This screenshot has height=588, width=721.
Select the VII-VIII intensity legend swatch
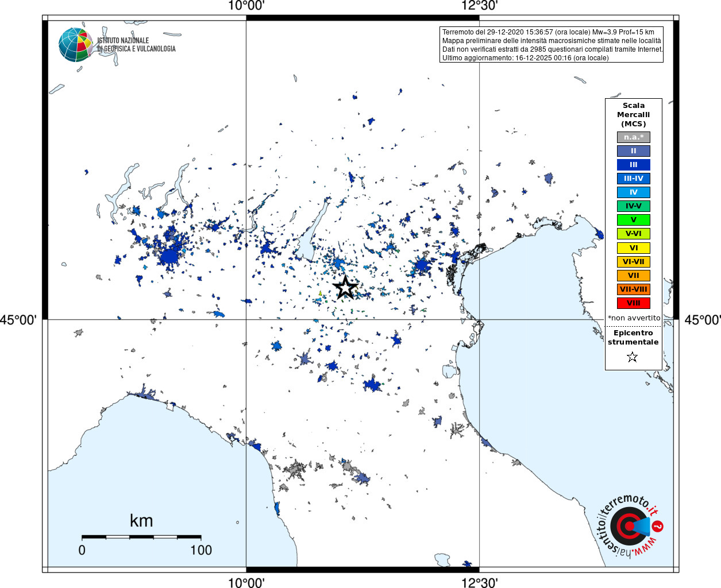point(634,289)
